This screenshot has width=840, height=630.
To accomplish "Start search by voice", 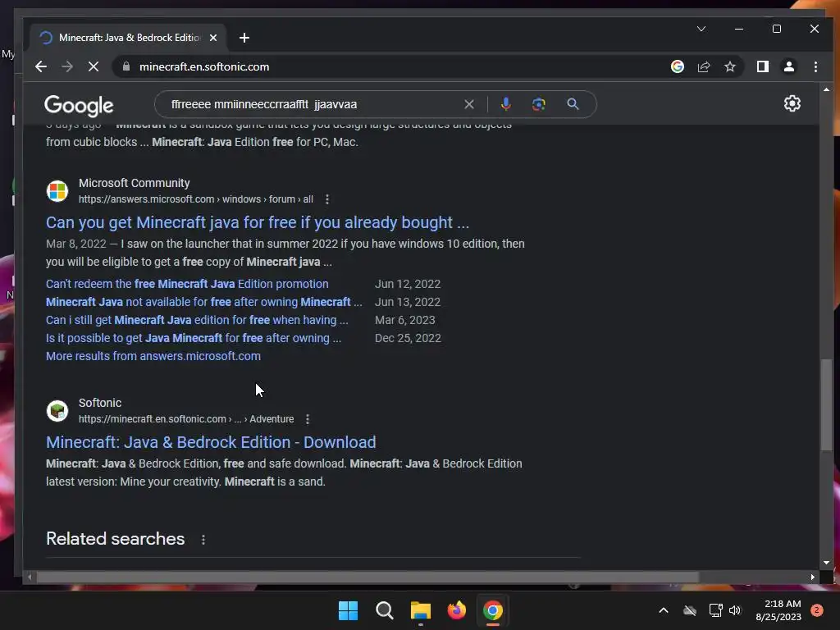I will 505,104.
